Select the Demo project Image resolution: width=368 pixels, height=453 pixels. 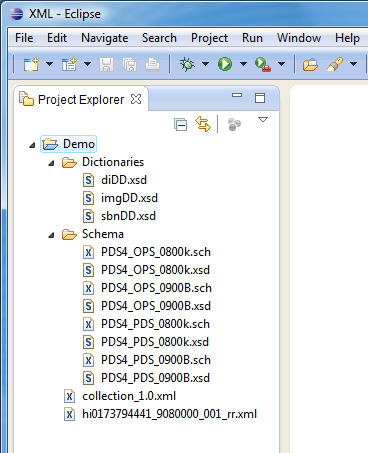click(68, 144)
